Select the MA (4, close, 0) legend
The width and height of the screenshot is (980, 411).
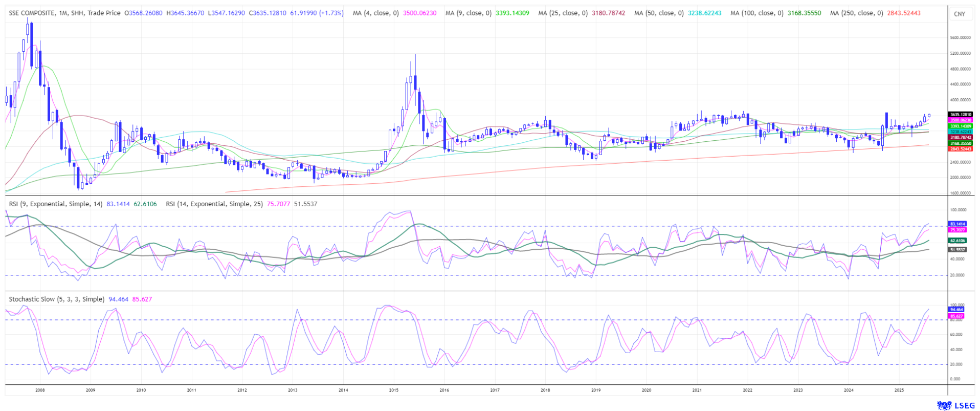[x=375, y=13]
